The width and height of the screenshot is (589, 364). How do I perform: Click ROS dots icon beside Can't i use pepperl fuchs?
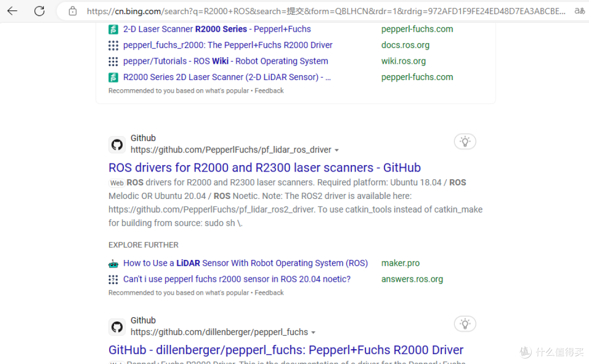click(113, 280)
